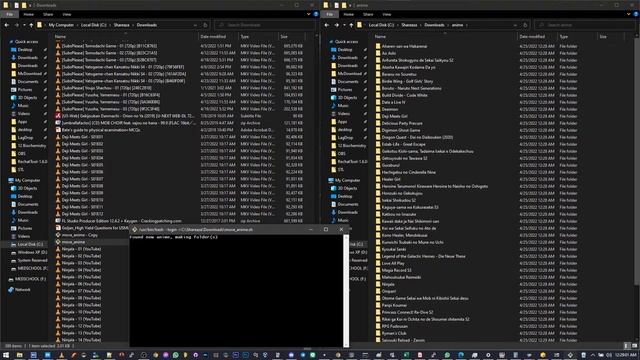The height and width of the screenshot is (360, 640).
Task: Open Home tab in Downloads window
Action: [28, 14]
